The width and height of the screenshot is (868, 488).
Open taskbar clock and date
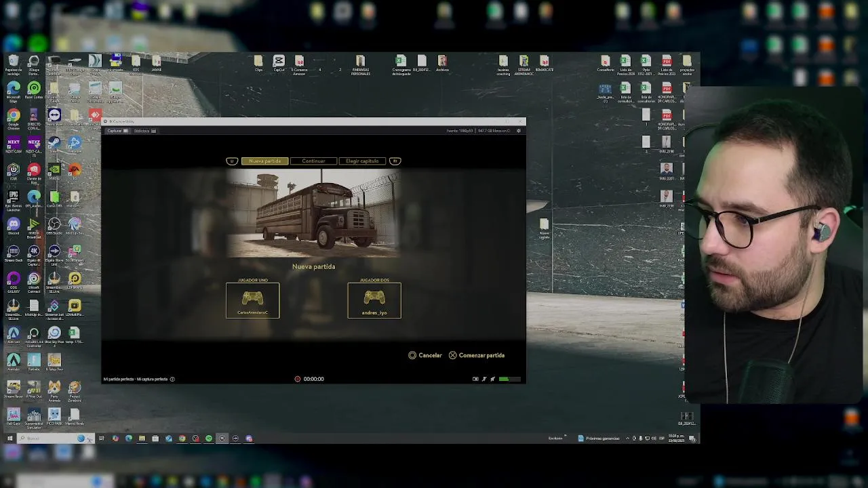pyautogui.click(x=676, y=439)
